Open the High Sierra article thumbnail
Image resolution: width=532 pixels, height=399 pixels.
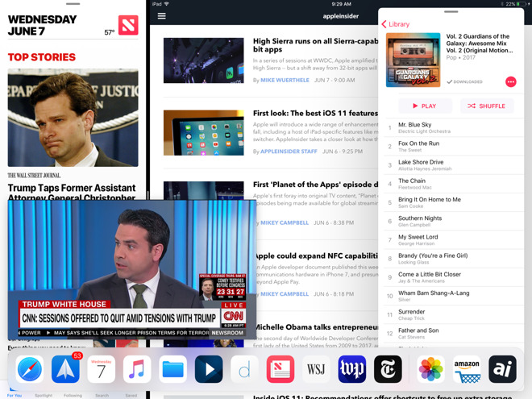click(204, 60)
